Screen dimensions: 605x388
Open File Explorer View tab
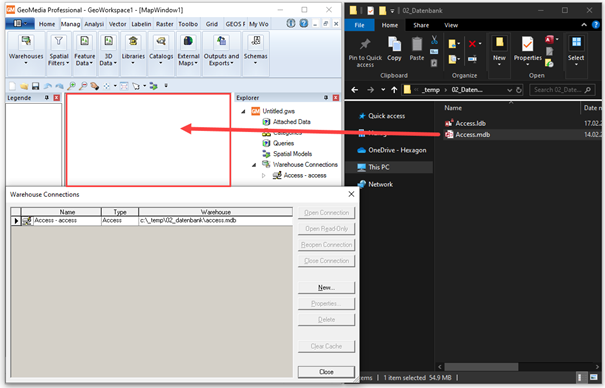[451, 25]
